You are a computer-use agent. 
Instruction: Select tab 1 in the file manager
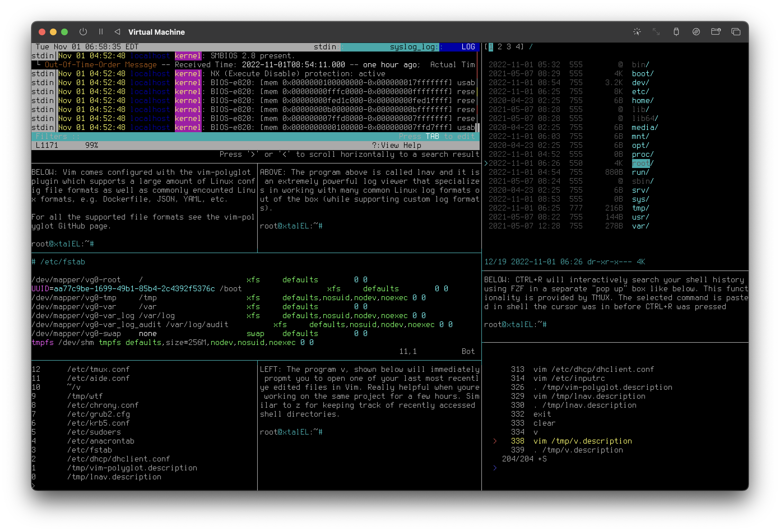pos(491,47)
